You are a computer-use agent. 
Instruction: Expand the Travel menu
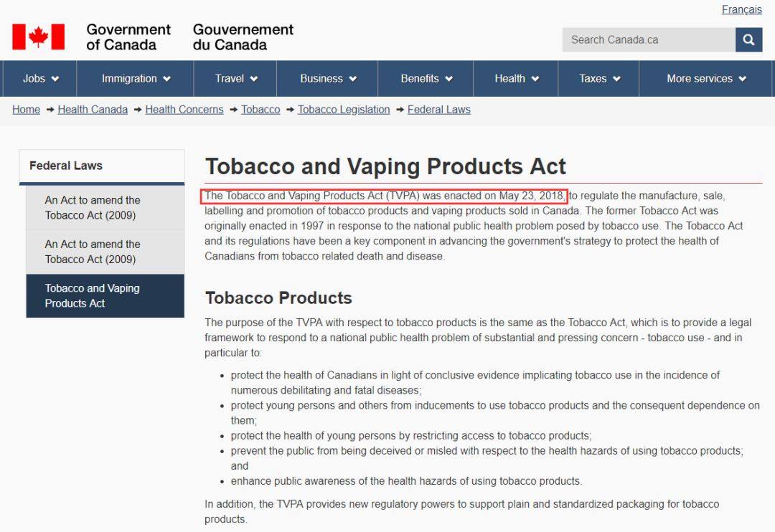click(x=236, y=79)
